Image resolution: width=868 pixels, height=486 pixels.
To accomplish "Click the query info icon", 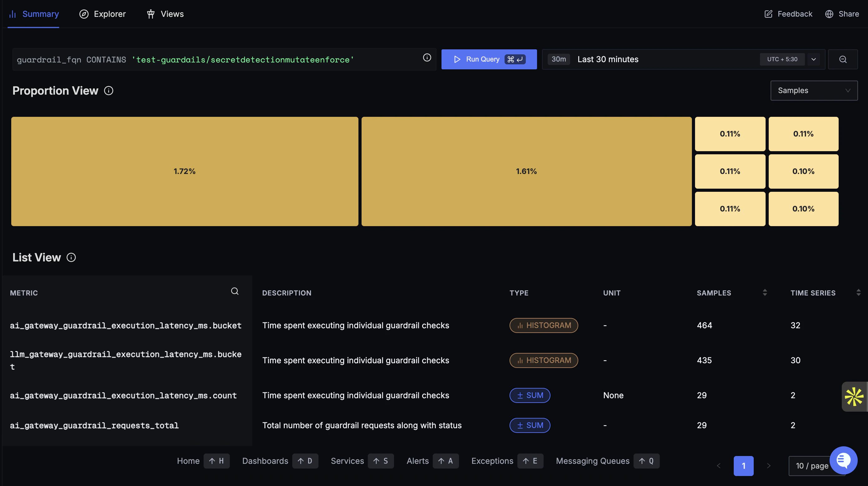I will [427, 58].
